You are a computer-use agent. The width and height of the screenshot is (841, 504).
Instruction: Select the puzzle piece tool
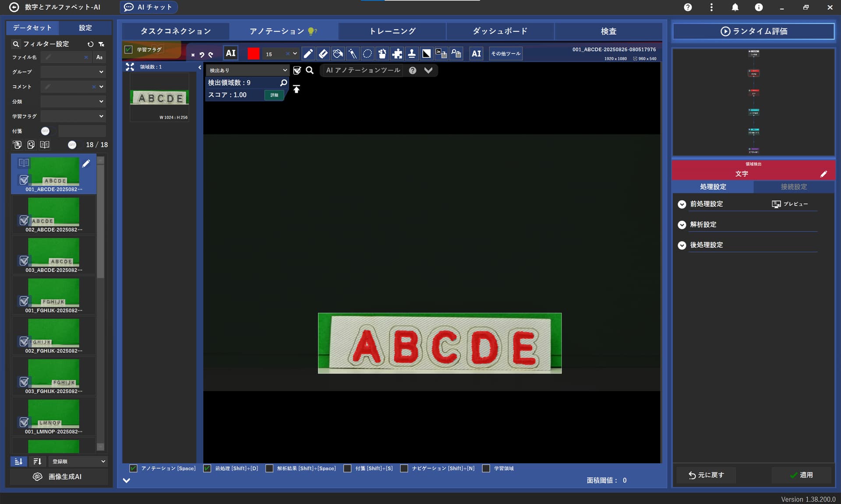point(397,53)
